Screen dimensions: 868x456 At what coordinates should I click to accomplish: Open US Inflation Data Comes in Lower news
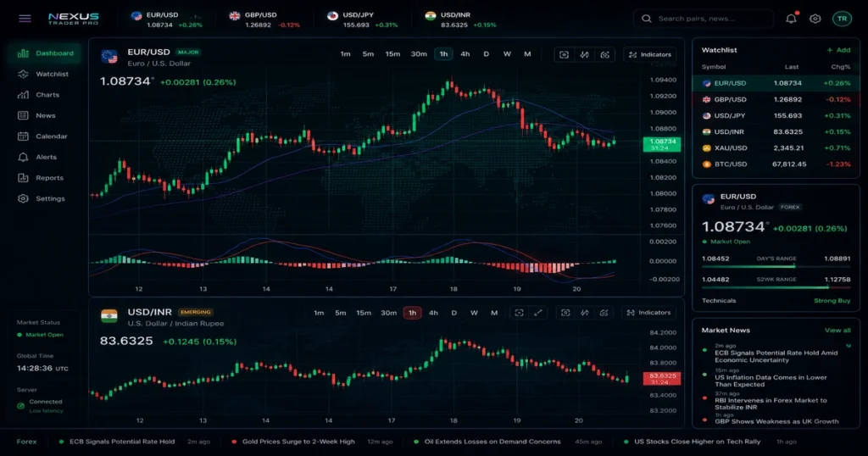[771, 381]
